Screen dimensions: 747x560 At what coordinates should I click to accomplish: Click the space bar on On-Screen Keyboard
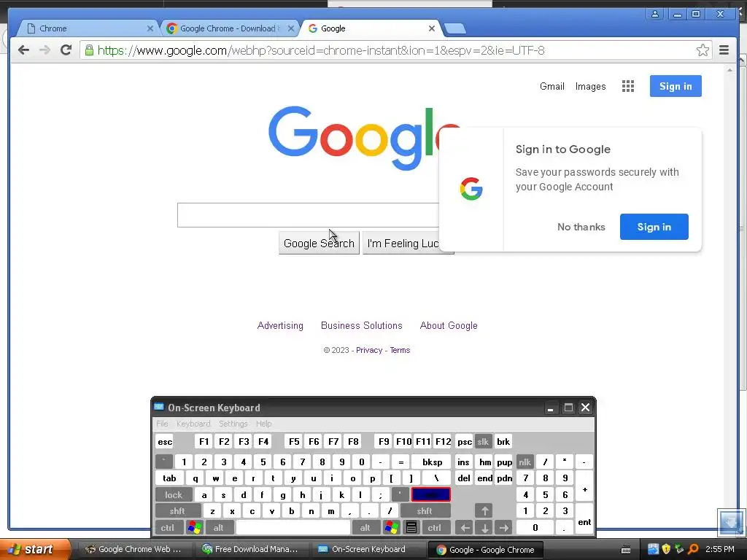tap(293, 528)
